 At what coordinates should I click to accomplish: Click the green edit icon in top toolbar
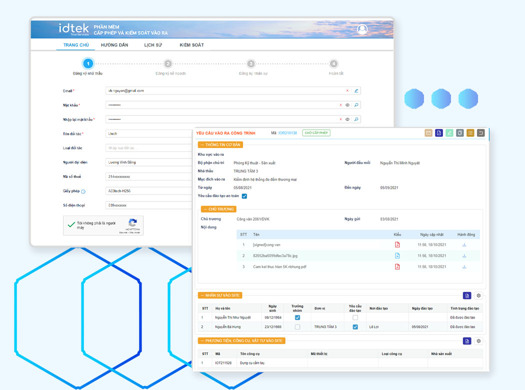coord(449,133)
